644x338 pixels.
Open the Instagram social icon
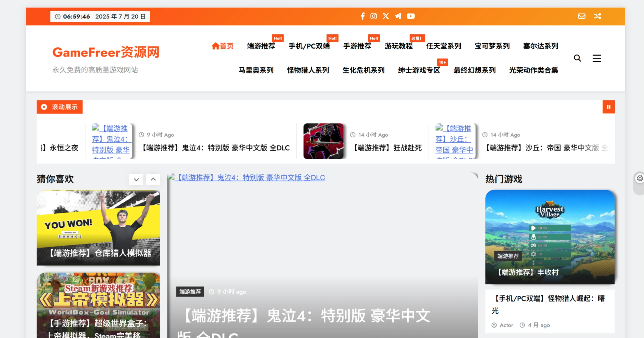click(x=373, y=16)
